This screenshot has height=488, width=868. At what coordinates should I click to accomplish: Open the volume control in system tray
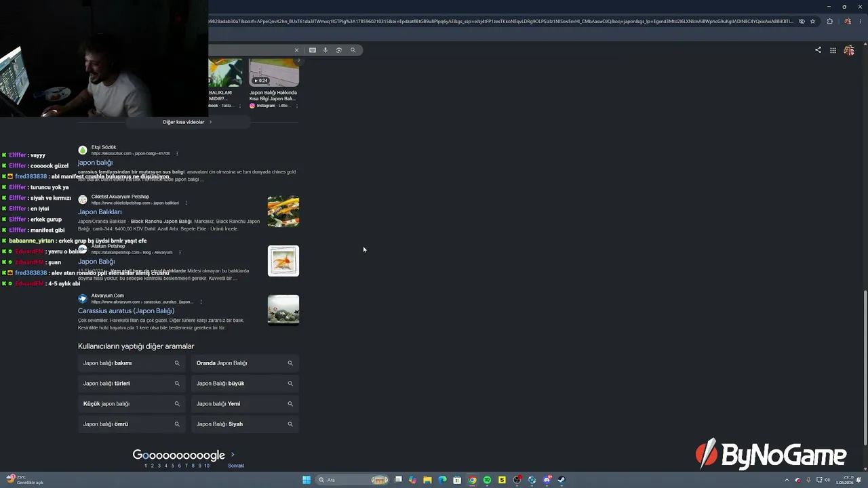pos(829,480)
